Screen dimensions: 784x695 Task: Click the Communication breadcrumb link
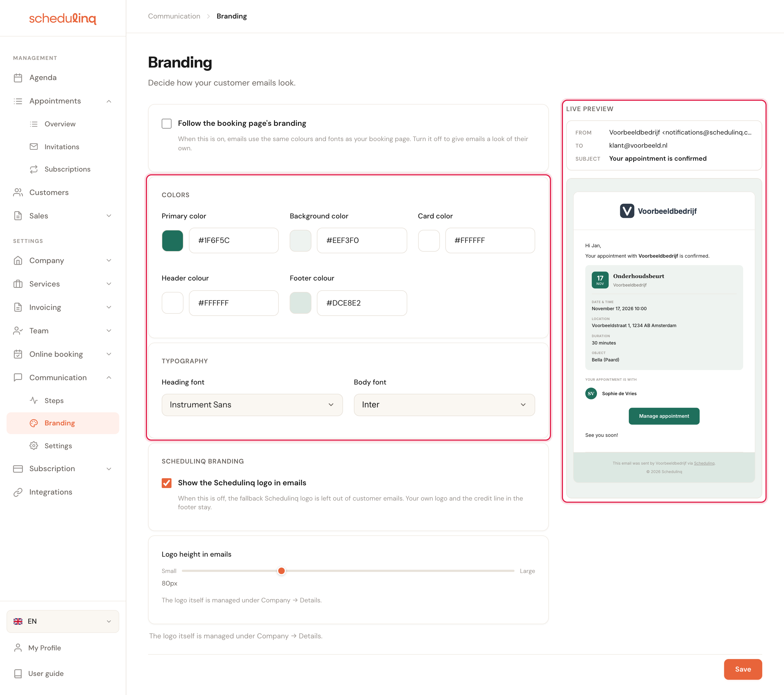click(x=174, y=16)
